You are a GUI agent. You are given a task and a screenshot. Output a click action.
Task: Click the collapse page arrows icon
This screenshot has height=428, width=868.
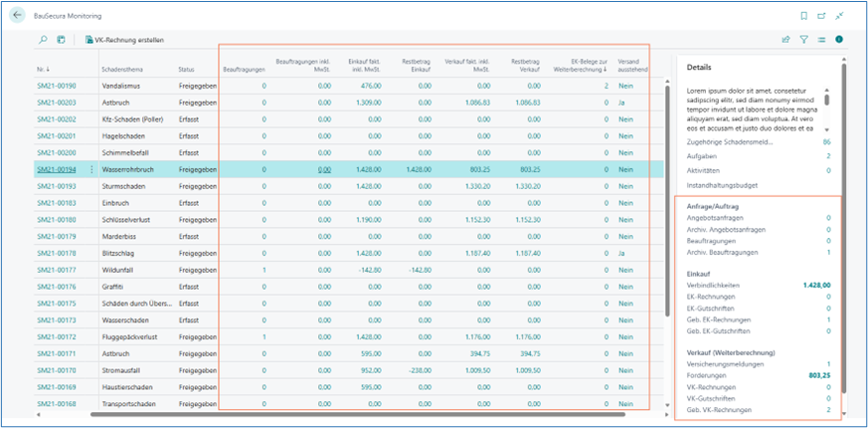point(840,16)
